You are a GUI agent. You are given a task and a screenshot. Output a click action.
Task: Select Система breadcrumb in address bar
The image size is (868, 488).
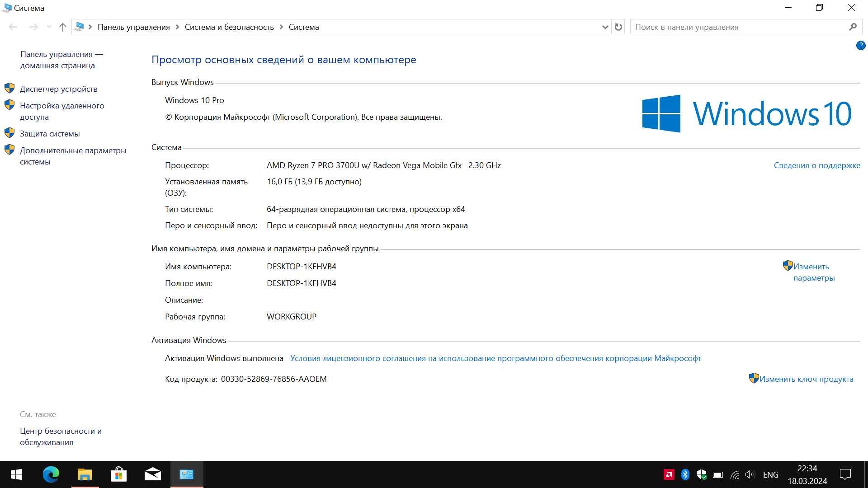pyautogui.click(x=304, y=27)
